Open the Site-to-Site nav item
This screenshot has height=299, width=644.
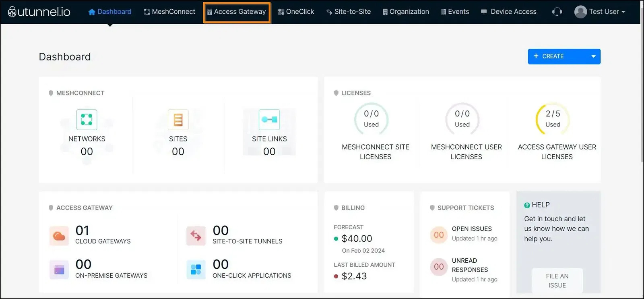(x=349, y=12)
